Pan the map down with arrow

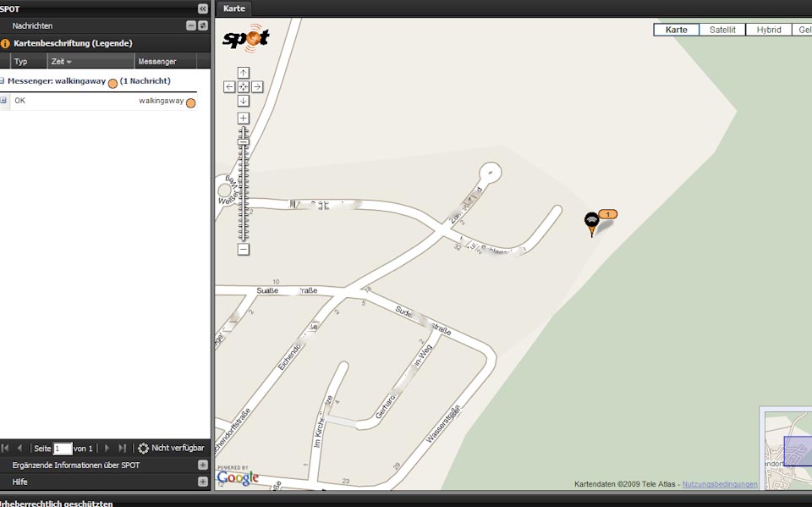[x=244, y=101]
